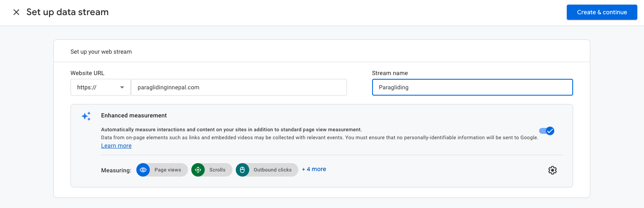Select the Outbound clicks chip label
The height and width of the screenshot is (208, 644).
(x=272, y=170)
